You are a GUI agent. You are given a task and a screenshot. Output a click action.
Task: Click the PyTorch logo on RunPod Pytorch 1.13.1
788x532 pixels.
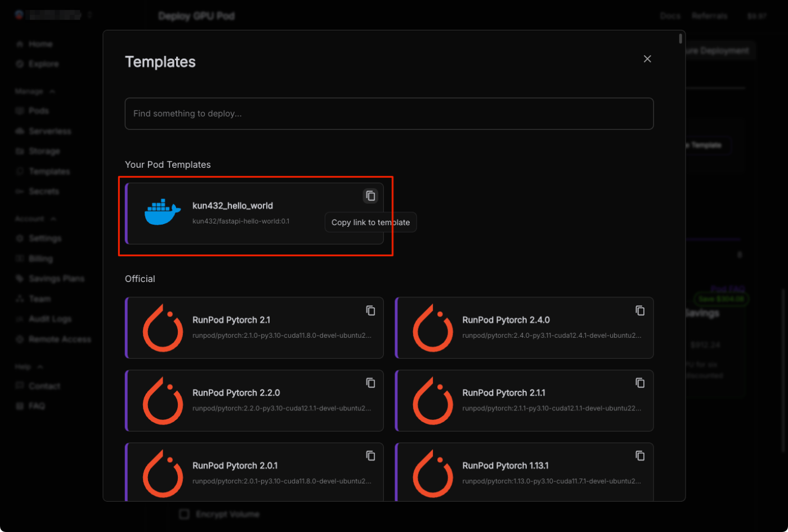(x=433, y=473)
